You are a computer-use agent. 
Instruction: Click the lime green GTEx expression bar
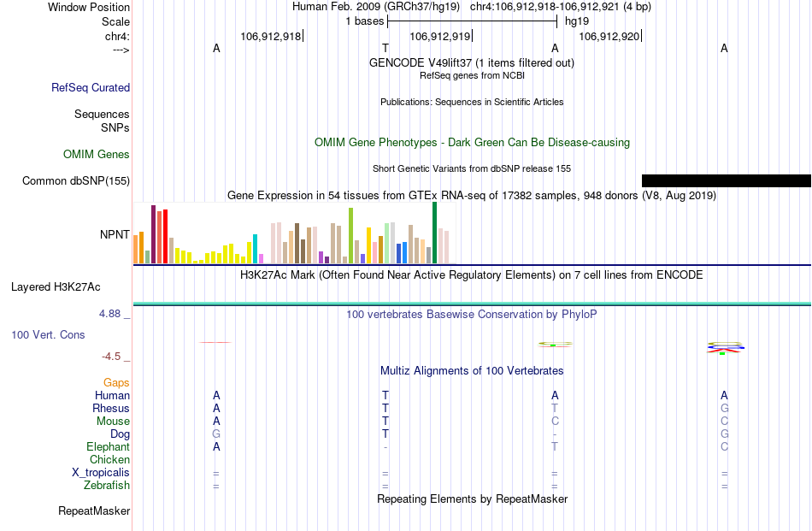coord(350,236)
